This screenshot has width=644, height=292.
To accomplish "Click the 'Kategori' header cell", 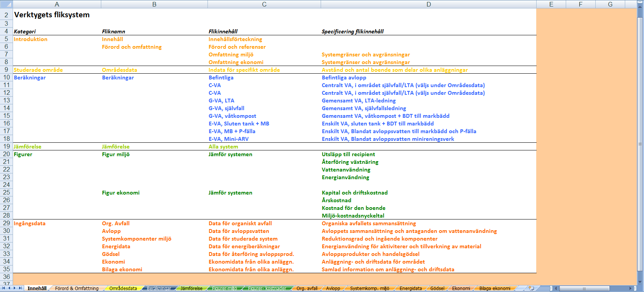I will point(25,31).
